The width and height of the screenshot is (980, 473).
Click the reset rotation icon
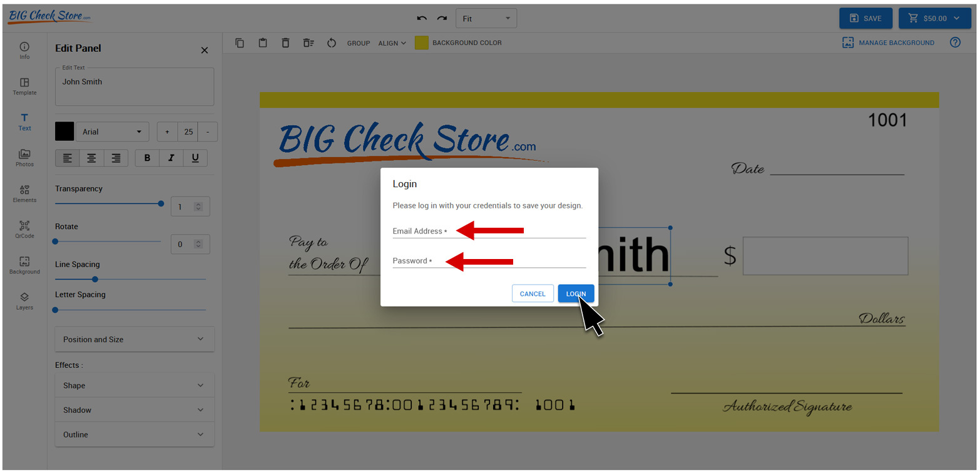332,43
